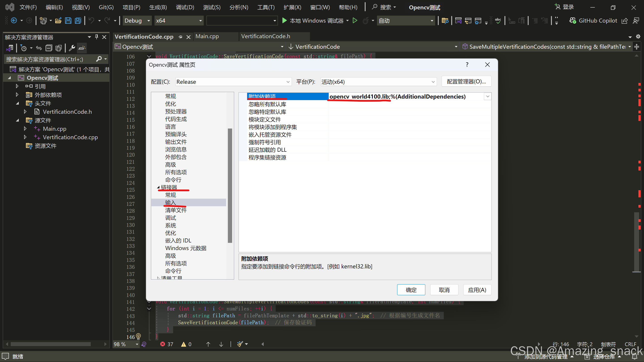
Task: Click the Save All toolbar icon
Action: pos(78,21)
